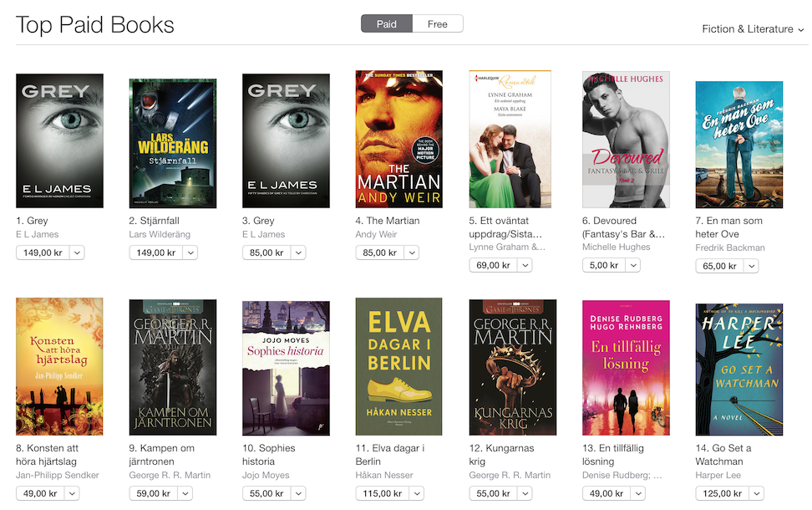The image size is (812, 510).
Task: View author Håkan Nesser
Action: pyautogui.click(x=384, y=475)
